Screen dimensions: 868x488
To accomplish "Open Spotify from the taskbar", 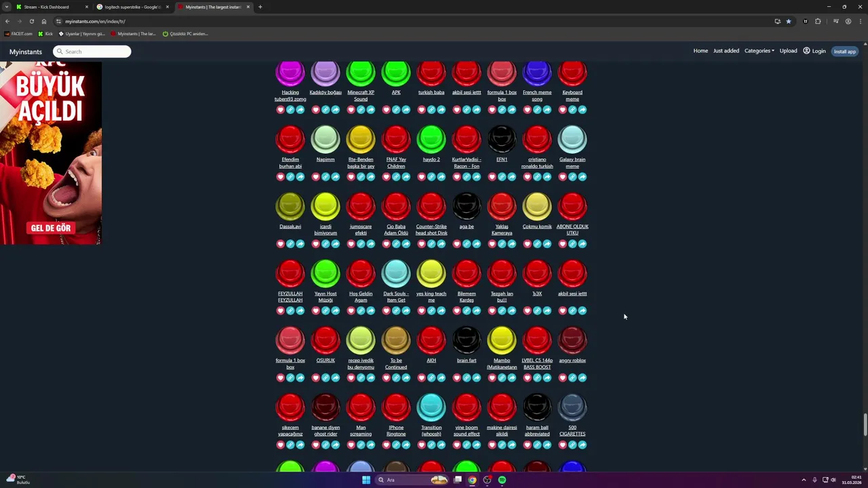I will coord(502,480).
